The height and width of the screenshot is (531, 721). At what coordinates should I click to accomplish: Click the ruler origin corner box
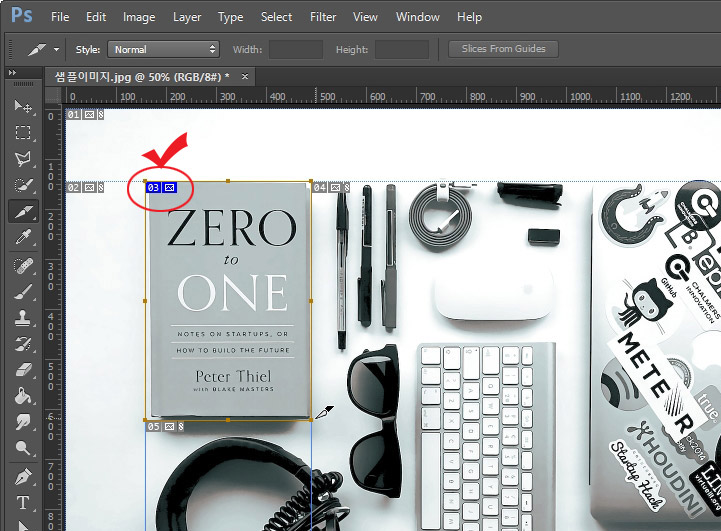[53, 96]
